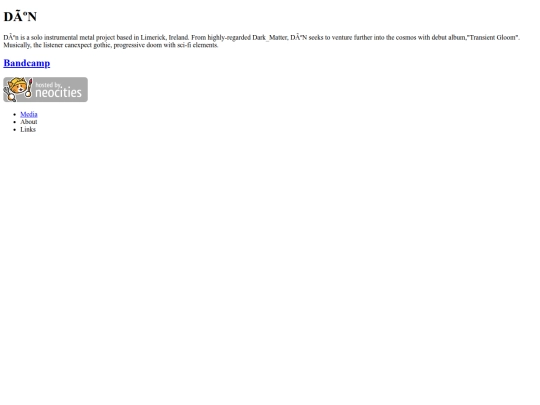Click the 'hosted by' text on the badge
This screenshot has height=405, width=540.
pyautogui.click(x=48, y=85)
